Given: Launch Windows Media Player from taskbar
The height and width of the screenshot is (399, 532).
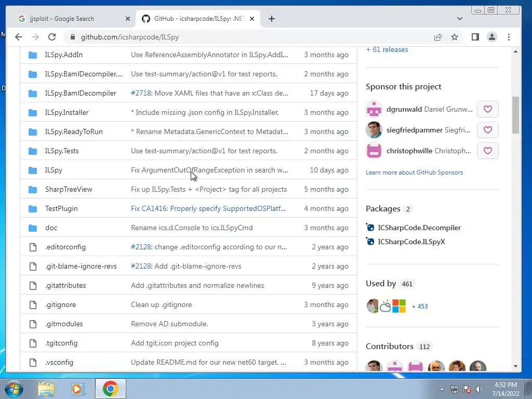Looking at the screenshot, I should coord(77,389).
